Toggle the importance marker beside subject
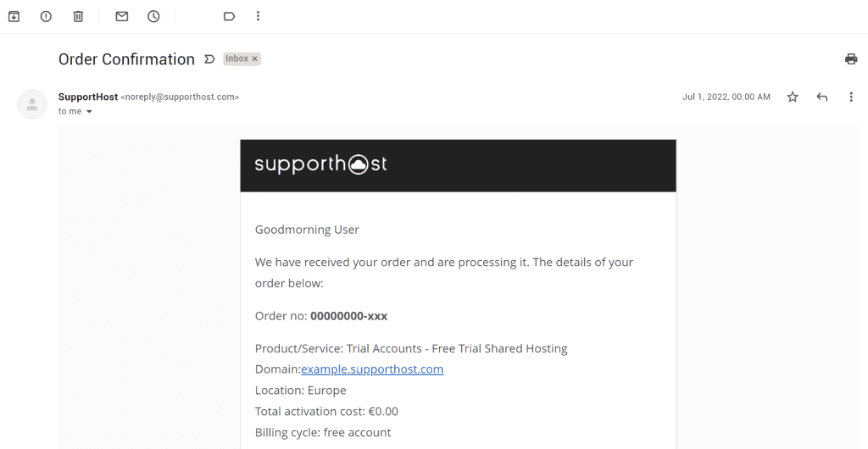The image size is (868, 449). 209,58
